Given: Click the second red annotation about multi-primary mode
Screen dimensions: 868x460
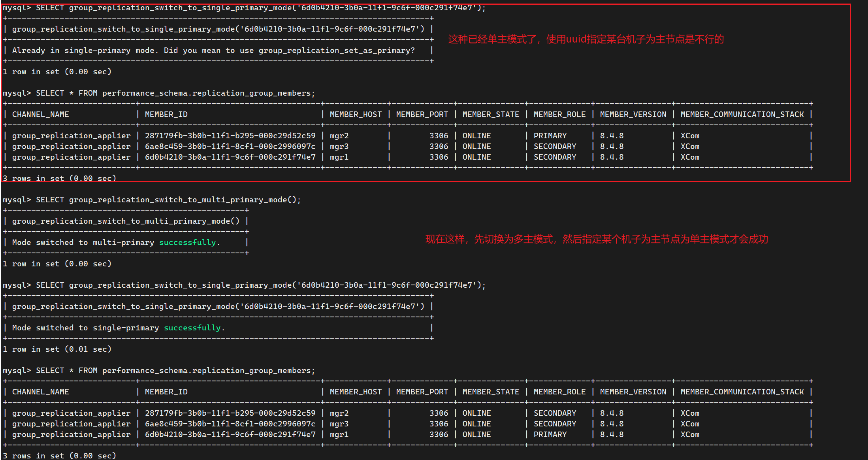Looking at the screenshot, I should tap(596, 239).
